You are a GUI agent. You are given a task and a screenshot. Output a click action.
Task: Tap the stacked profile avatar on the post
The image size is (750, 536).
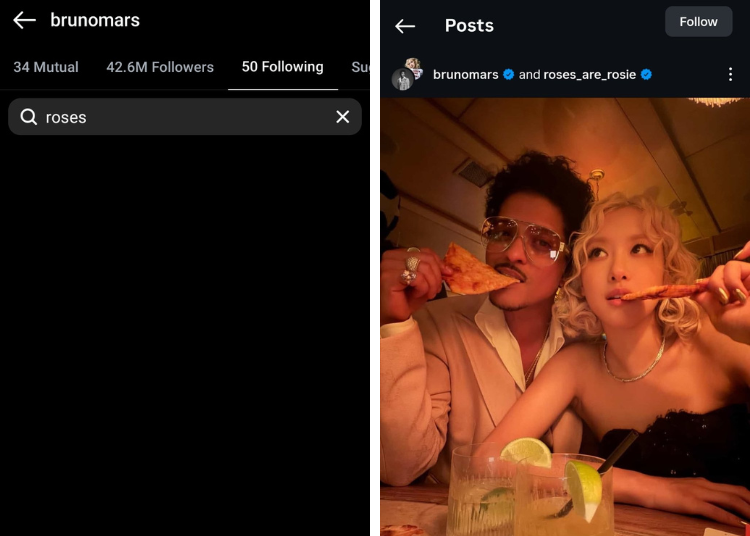click(406, 75)
